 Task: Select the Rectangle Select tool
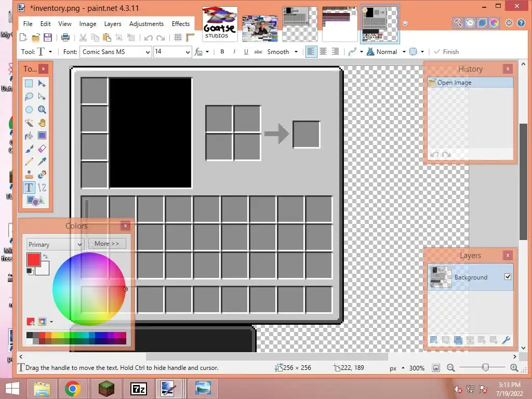click(29, 84)
